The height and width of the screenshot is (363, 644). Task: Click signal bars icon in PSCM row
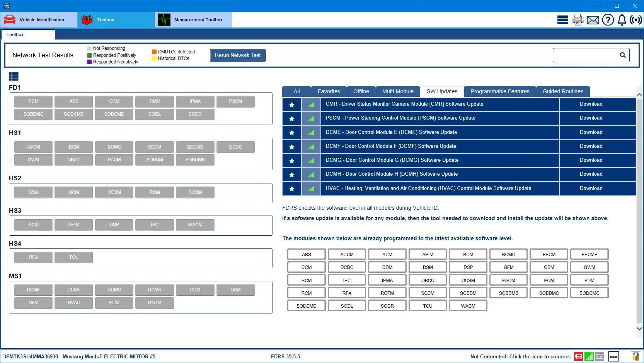[x=311, y=118]
